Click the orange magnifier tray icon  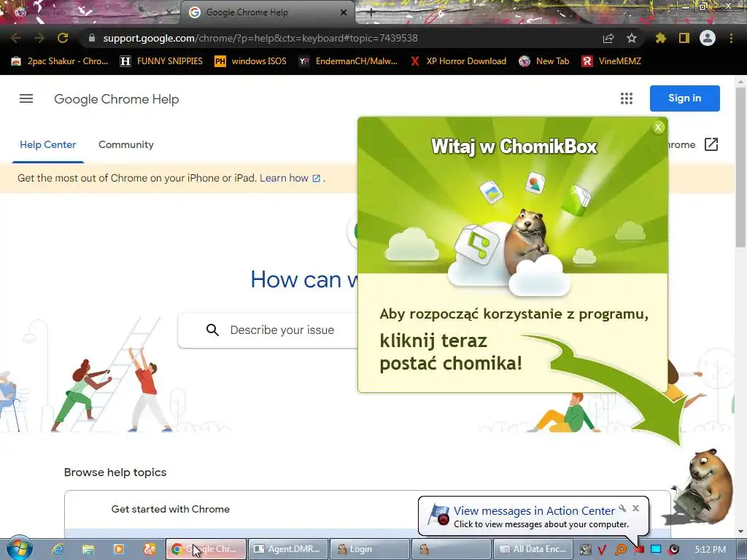click(x=620, y=550)
